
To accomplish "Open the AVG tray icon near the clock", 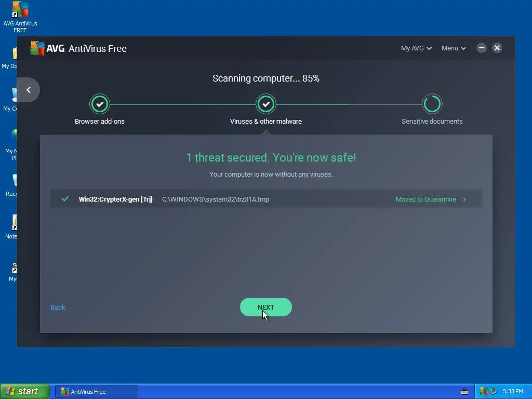I will pos(484,391).
